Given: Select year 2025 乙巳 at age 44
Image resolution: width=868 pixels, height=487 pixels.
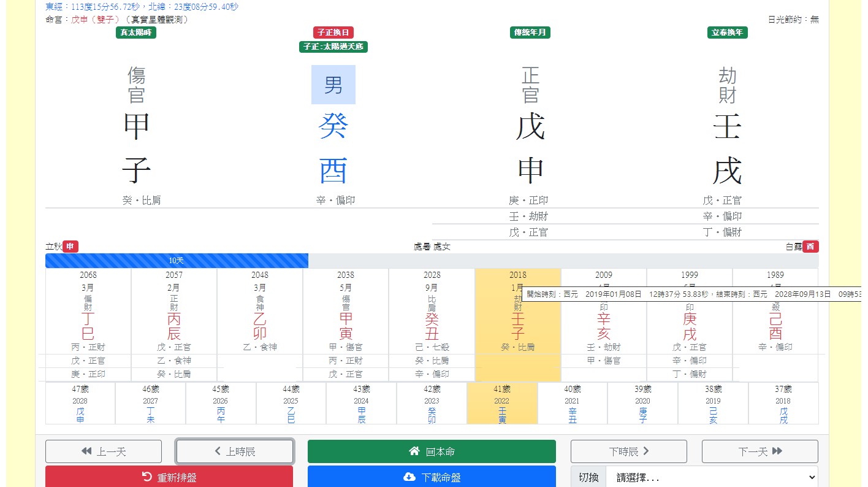Looking at the screenshot, I should [291, 404].
